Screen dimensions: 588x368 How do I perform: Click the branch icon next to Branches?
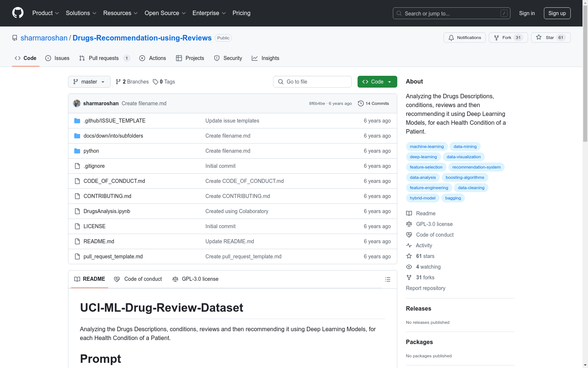pyautogui.click(x=118, y=82)
